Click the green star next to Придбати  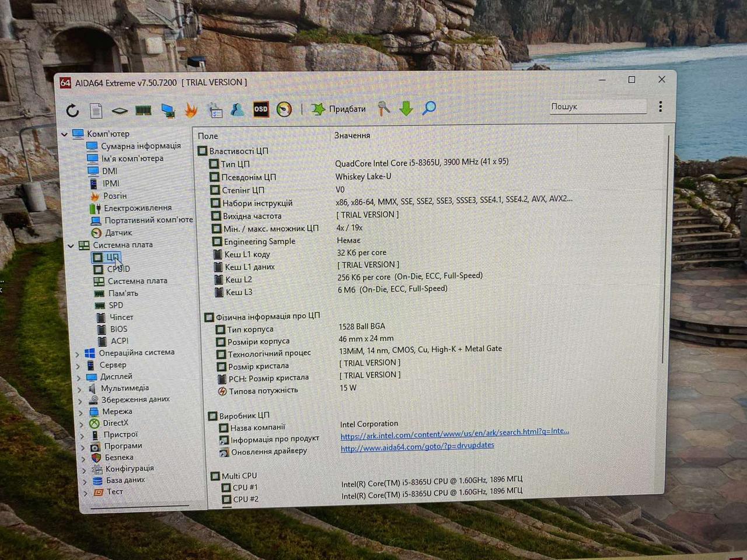pos(318,108)
